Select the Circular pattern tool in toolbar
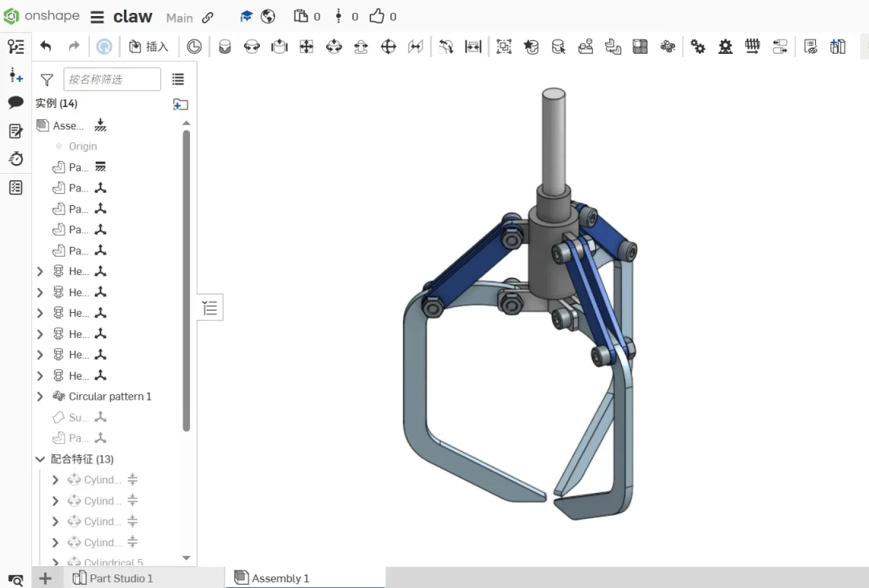The height and width of the screenshot is (588, 869). [668, 47]
